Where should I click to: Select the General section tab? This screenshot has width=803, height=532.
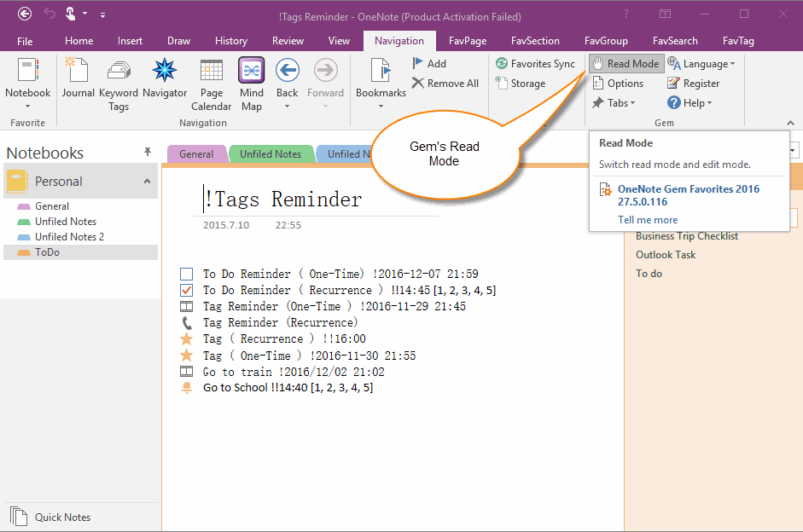(x=196, y=154)
